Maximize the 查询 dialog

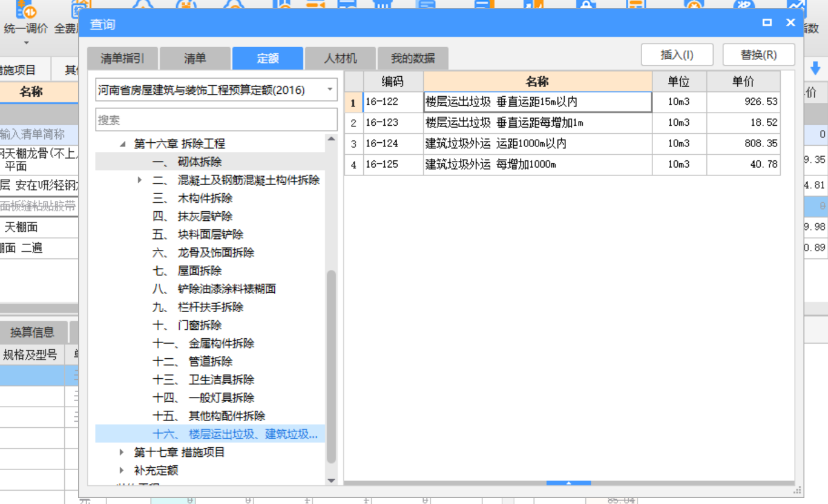tap(767, 22)
